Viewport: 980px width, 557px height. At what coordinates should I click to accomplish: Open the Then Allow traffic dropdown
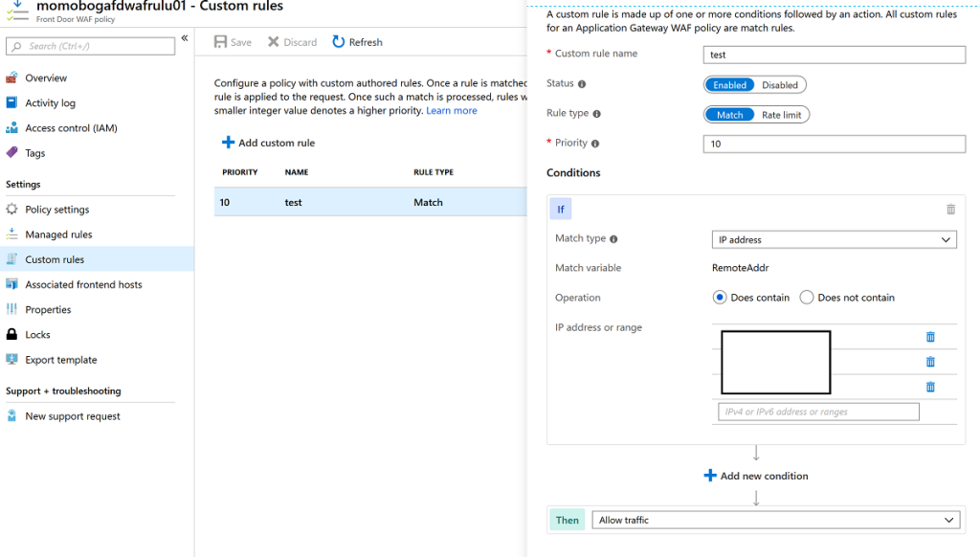(775, 520)
